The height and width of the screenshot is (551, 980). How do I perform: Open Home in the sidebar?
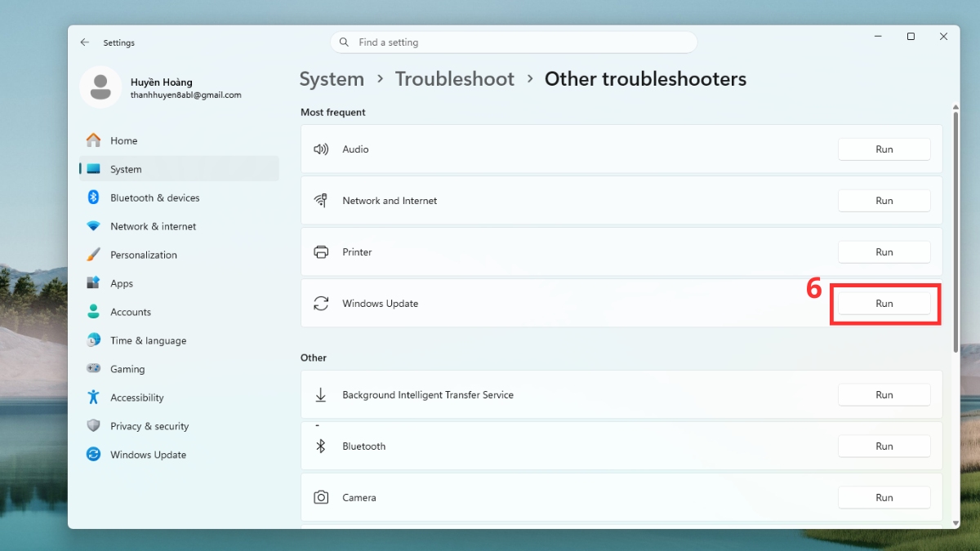click(x=179, y=140)
